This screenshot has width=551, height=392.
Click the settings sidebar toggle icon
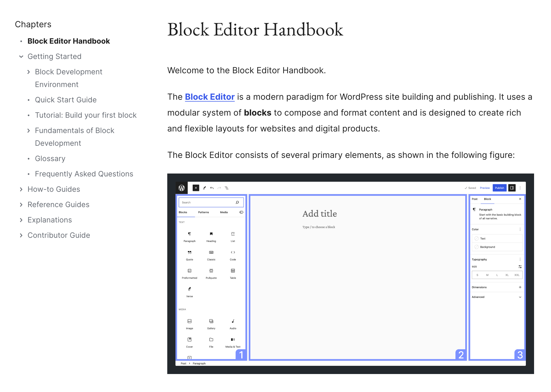[512, 188]
